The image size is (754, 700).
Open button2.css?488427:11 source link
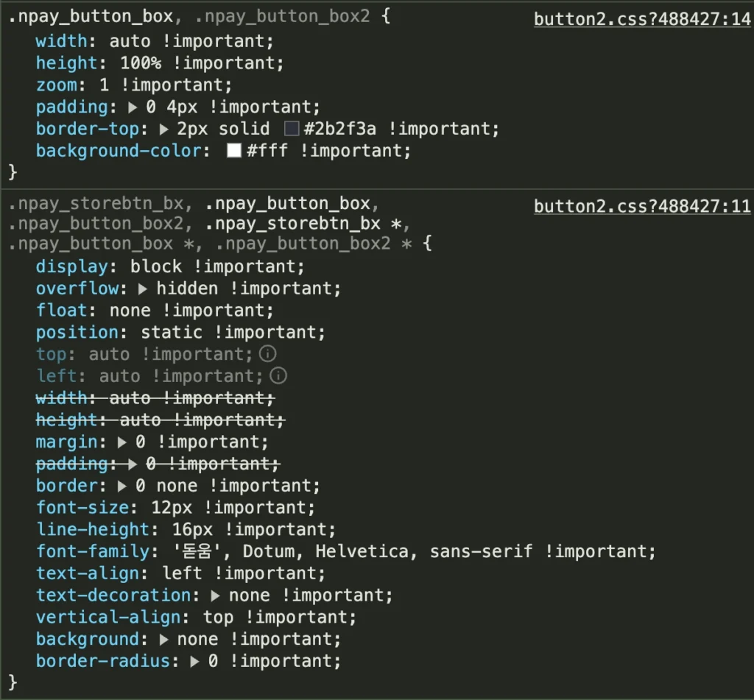(x=642, y=207)
